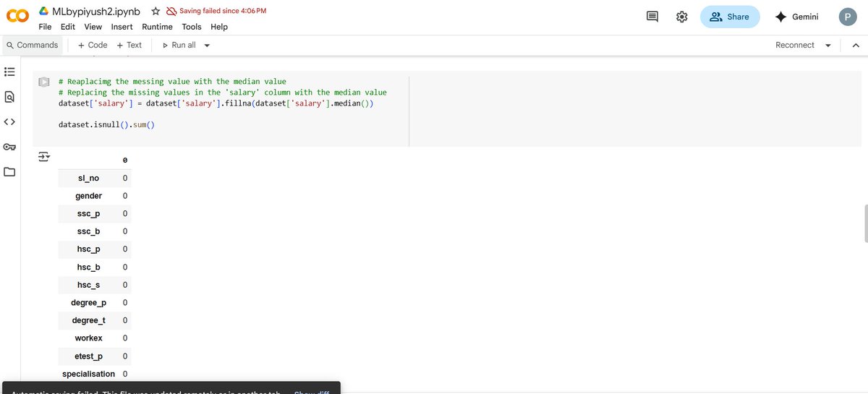
Task: Click the Saving failed since 4:06 PM status
Action: (223, 11)
